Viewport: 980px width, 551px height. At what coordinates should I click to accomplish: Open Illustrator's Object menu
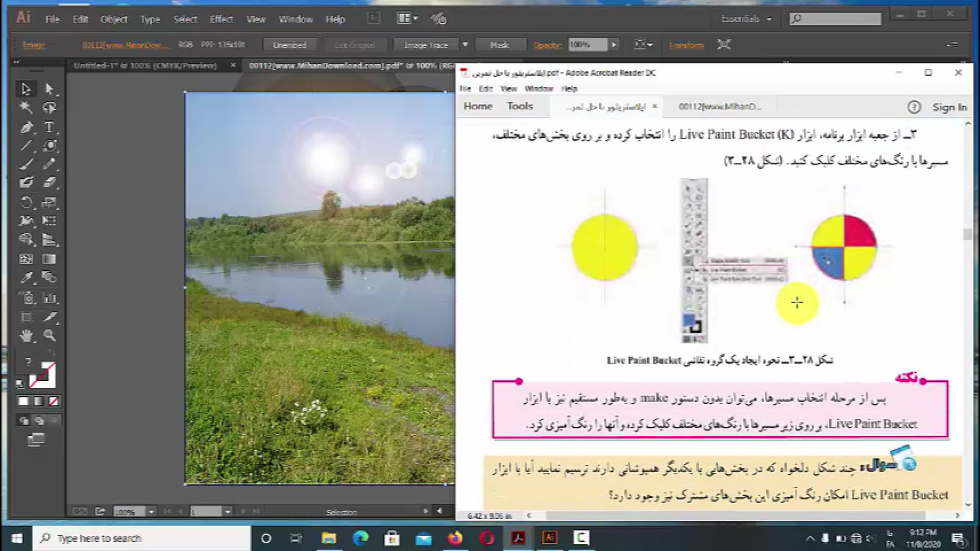click(114, 19)
